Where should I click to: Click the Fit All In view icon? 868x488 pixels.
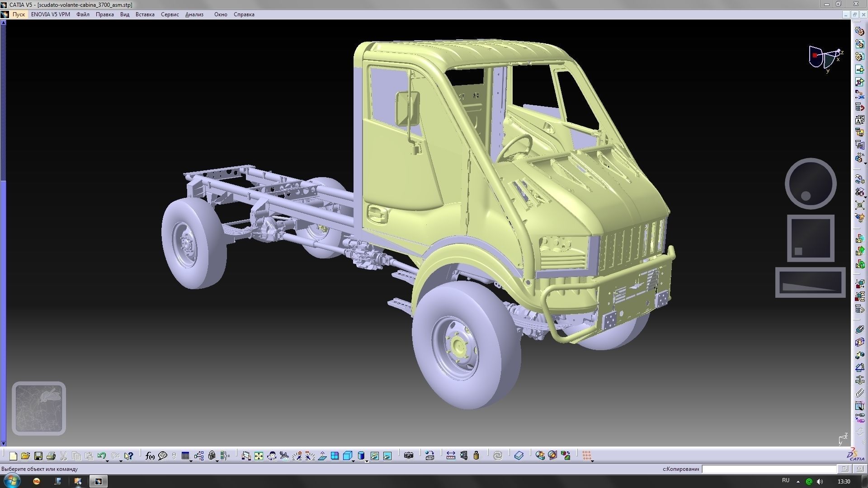(259, 455)
